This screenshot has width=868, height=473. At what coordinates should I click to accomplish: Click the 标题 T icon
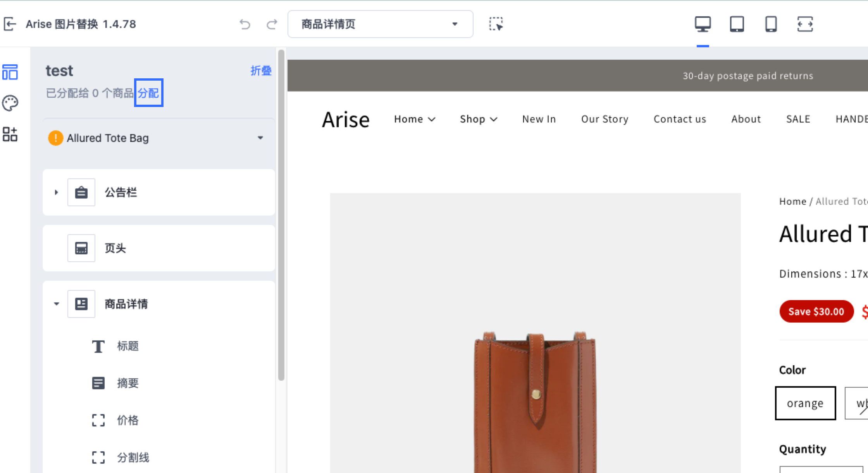click(x=98, y=346)
